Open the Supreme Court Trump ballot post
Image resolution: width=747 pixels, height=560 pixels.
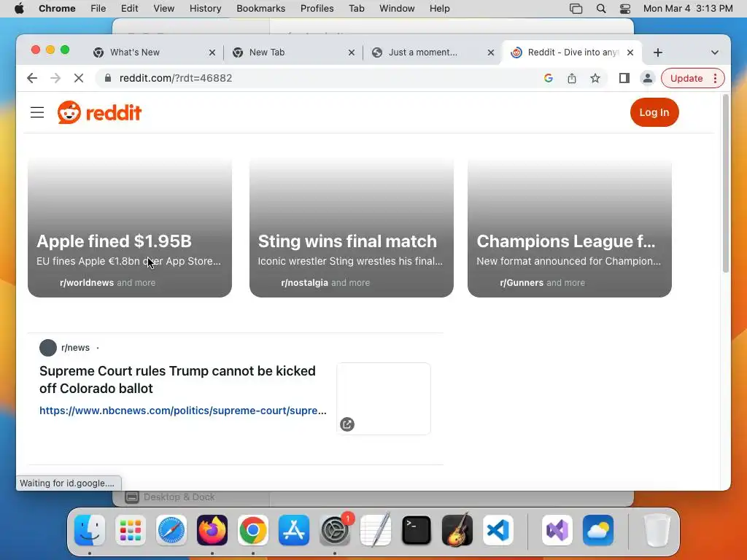pos(177,379)
